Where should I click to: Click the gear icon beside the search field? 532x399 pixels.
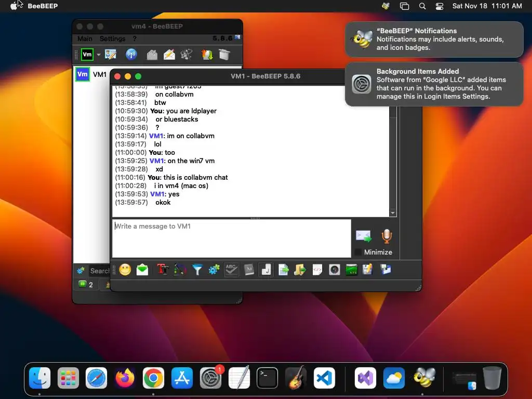[81, 271]
